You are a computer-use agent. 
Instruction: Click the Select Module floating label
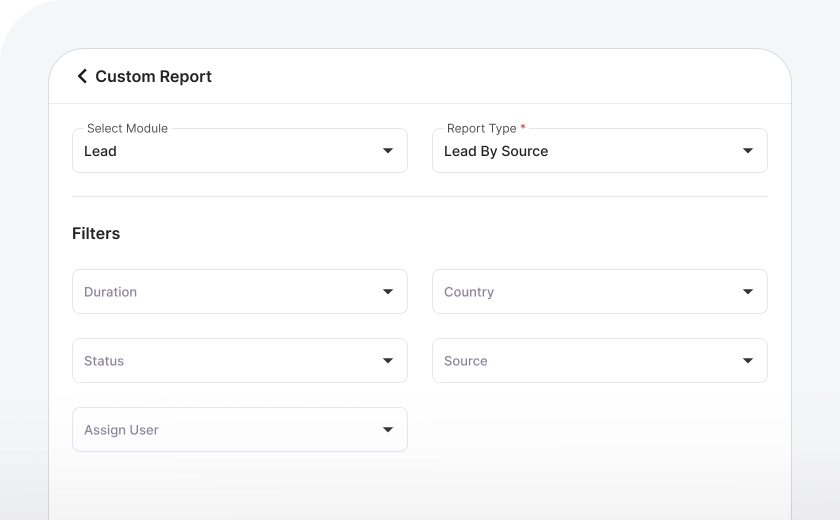pos(127,128)
